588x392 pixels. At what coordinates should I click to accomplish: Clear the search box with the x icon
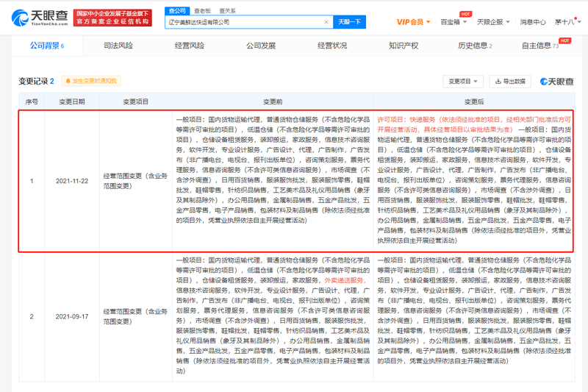click(326, 22)
